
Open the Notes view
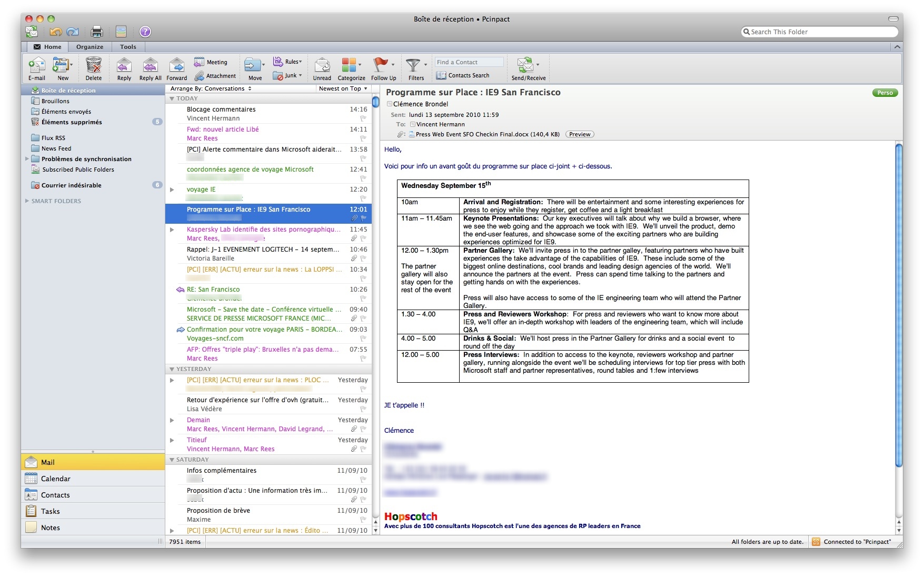(x=93, y=528)
